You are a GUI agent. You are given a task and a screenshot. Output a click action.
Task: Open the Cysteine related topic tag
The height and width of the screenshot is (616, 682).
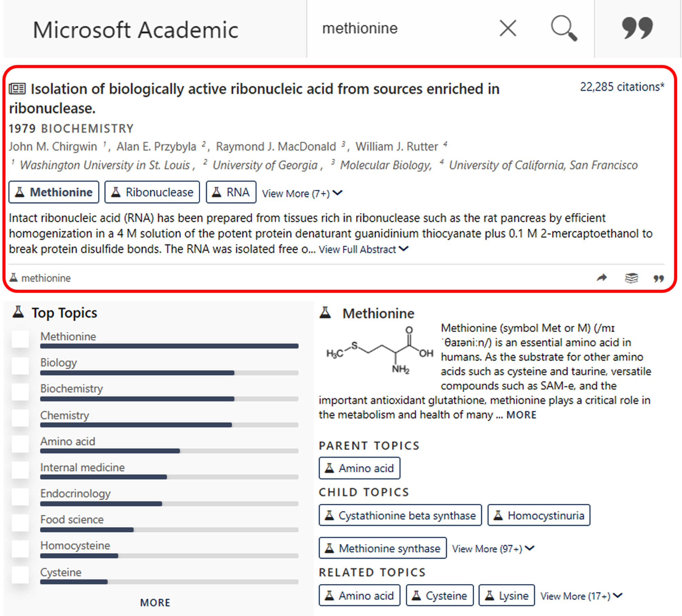pyautogui.click(x=439, y=595)
